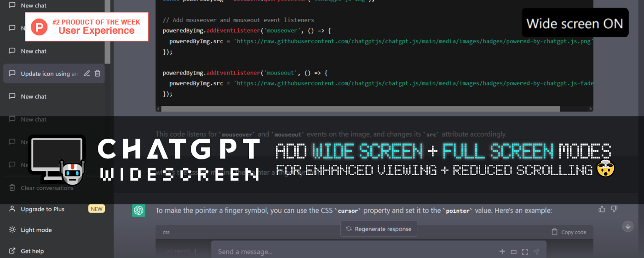Click the plus new chat icon in message box
Image resolution: width=644 pixels, height=258 pixels.
click(502, 252)
